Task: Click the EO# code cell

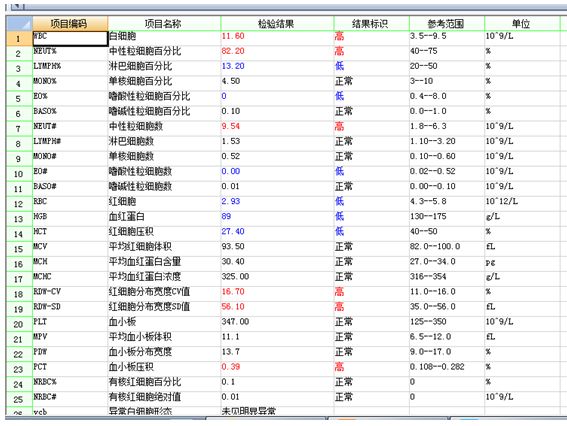Action: [70, 174]
